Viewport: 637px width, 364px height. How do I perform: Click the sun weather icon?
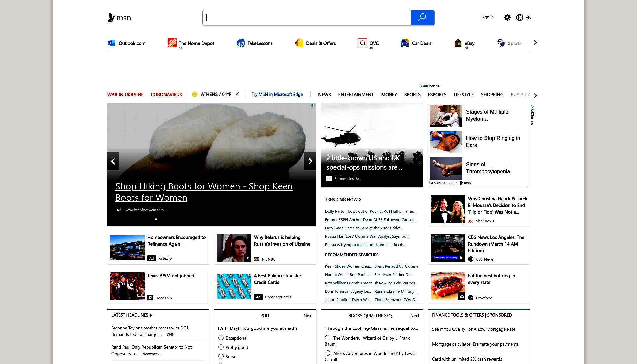point(195,94)
